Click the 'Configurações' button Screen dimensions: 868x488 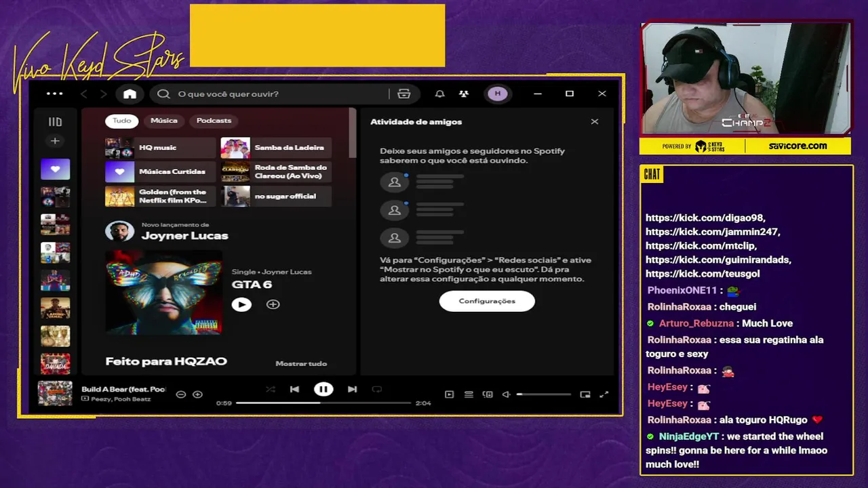(x=487, y=301)
